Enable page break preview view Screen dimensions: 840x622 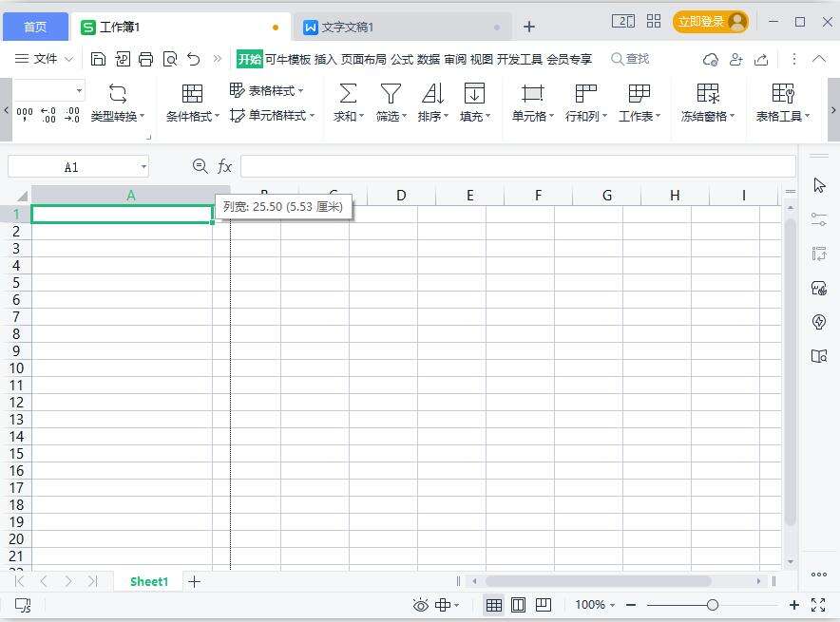tap(544, 605)
